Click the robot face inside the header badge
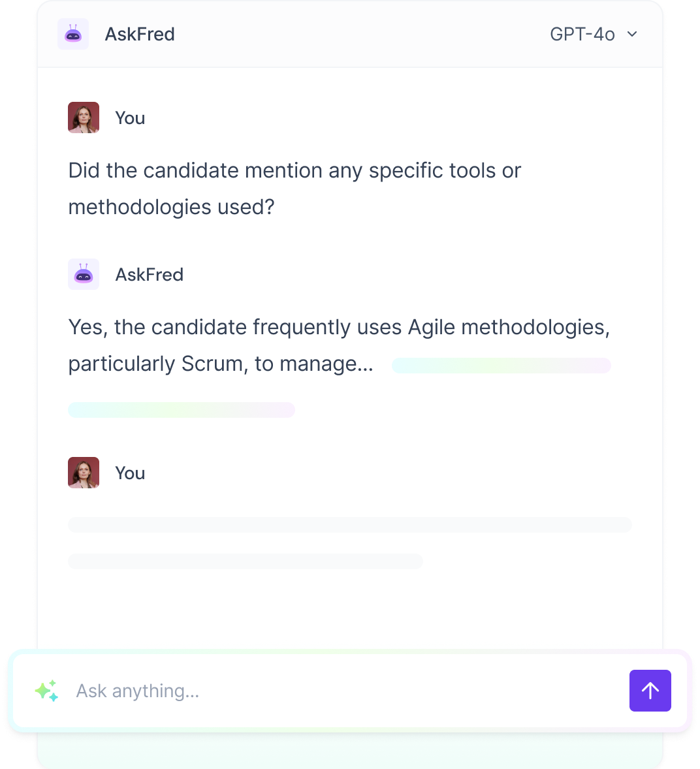 72,34
